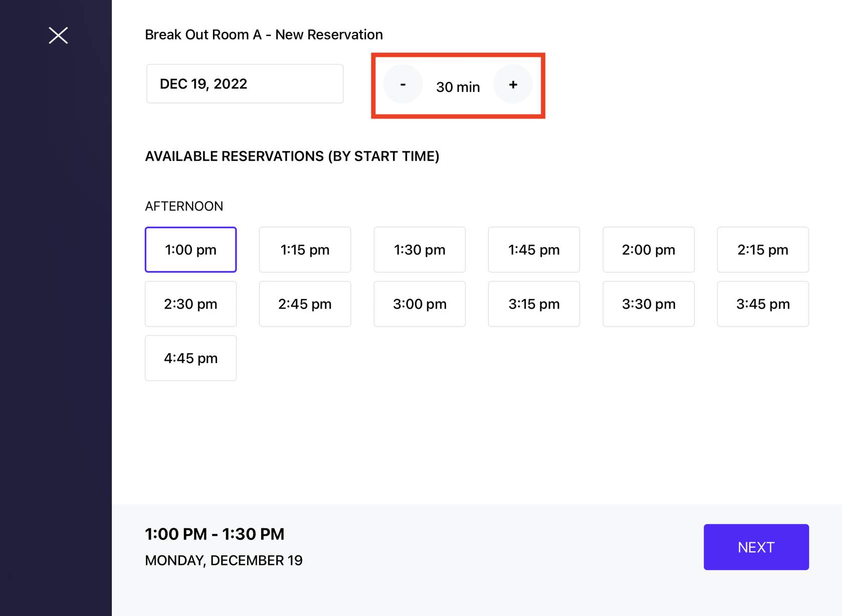Click the 30 min duration label
The height and width of the screenshot is (616, 842).
[x=458, y=87]
